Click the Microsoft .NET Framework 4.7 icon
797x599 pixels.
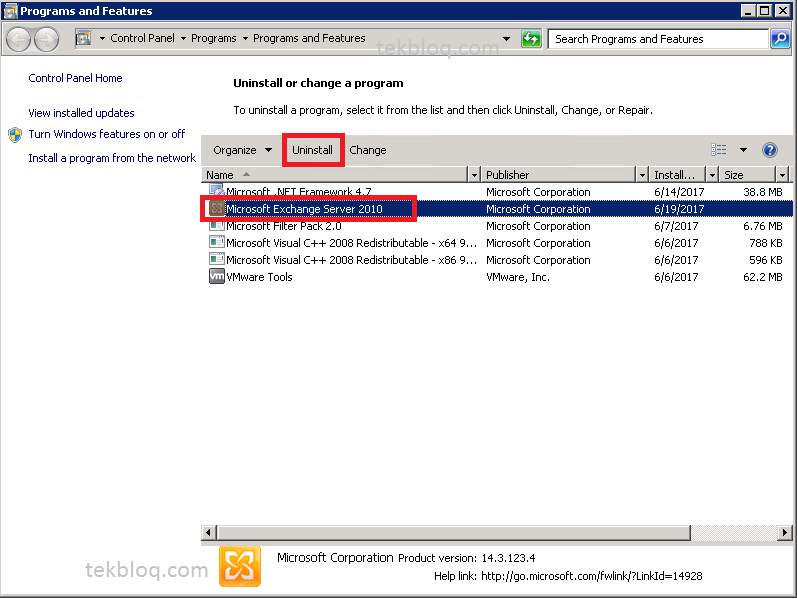click(217, 191)
